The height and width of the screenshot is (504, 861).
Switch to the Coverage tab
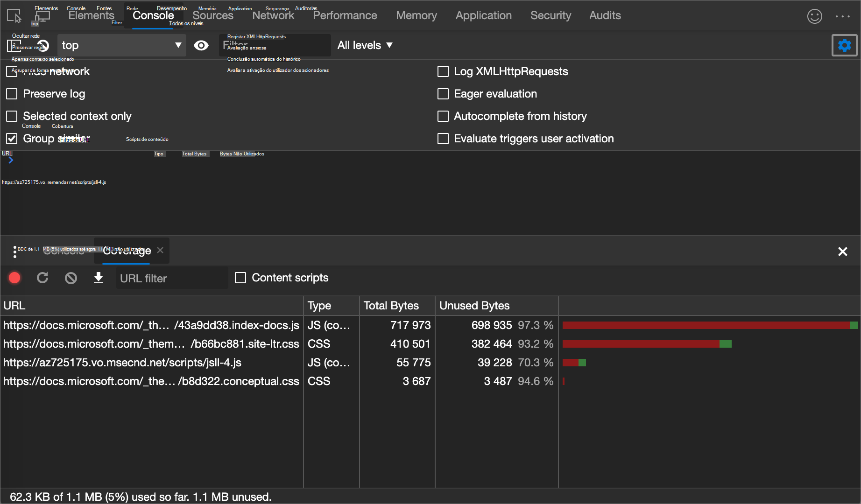click(x=127, y=251)
